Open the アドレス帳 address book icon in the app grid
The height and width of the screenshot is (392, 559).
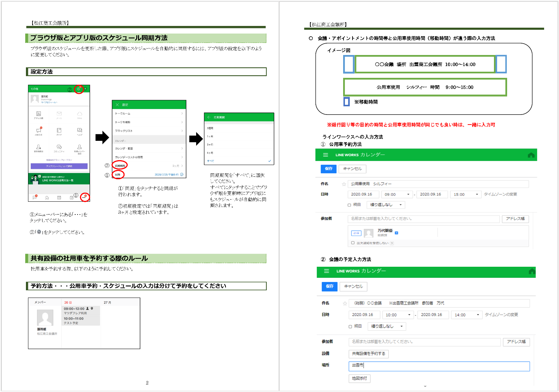pos(38,115)
